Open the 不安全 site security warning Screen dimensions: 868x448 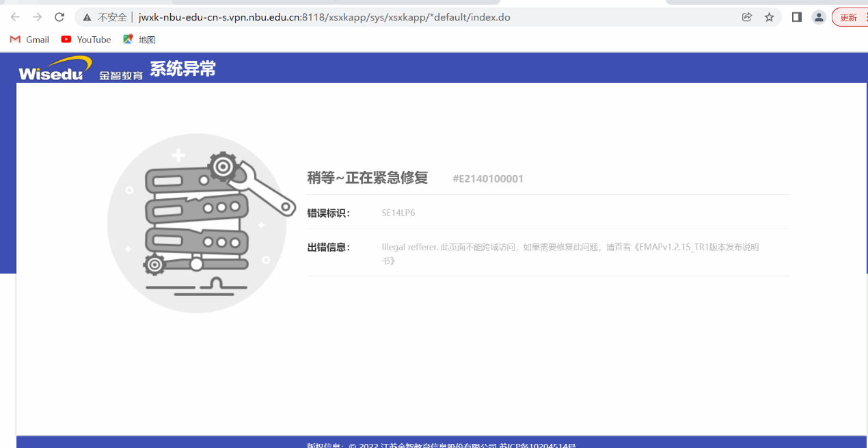pyautogui.click(x=106, y=17)
